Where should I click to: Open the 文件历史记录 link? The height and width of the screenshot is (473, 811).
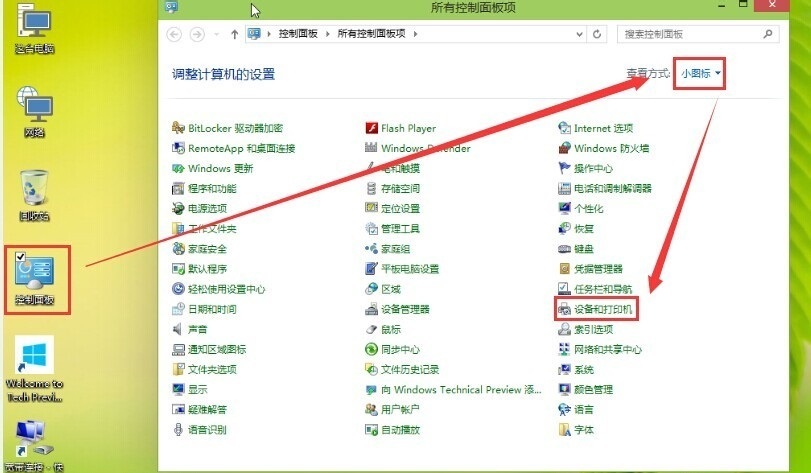tap(410, 370)
